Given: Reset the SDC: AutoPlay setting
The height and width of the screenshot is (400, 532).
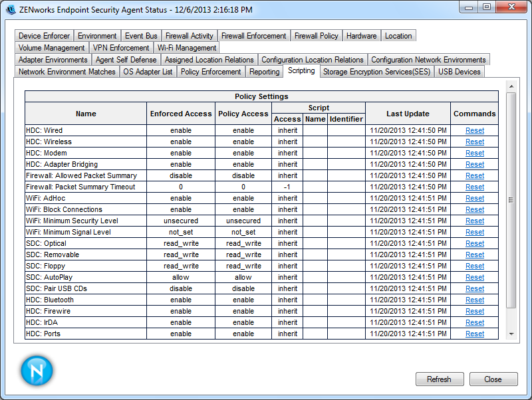Looking at the screenshot, I should (475, 277).
